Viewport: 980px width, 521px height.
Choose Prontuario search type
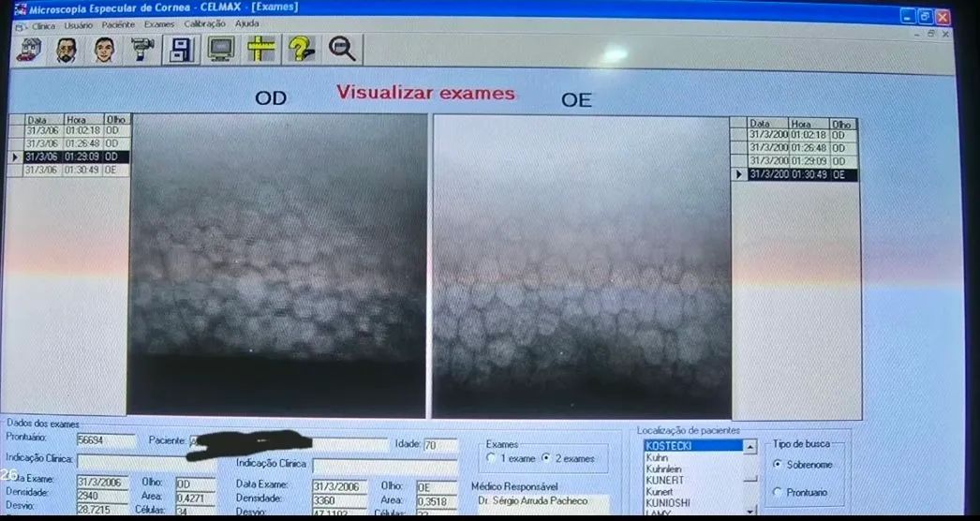[x=778, y=492]
